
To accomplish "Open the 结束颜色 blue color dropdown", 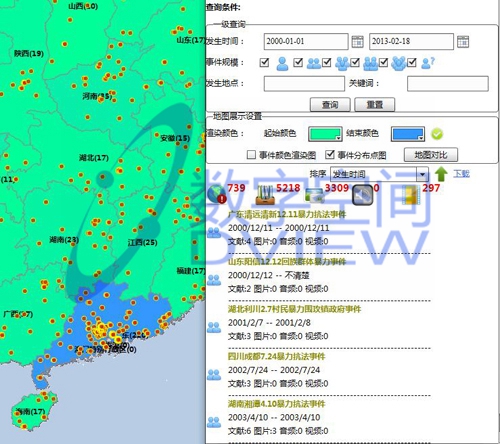I will (408, 134).
